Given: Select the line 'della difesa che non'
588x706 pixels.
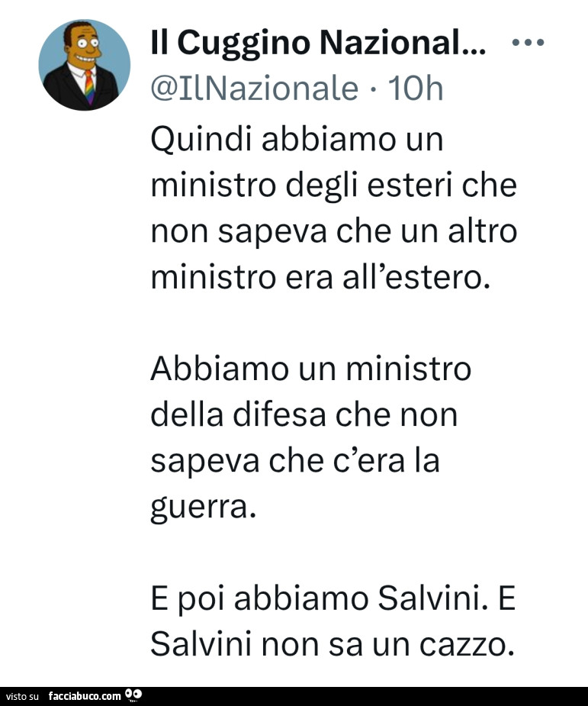Looking at the screenshot, I should point(304,415).
